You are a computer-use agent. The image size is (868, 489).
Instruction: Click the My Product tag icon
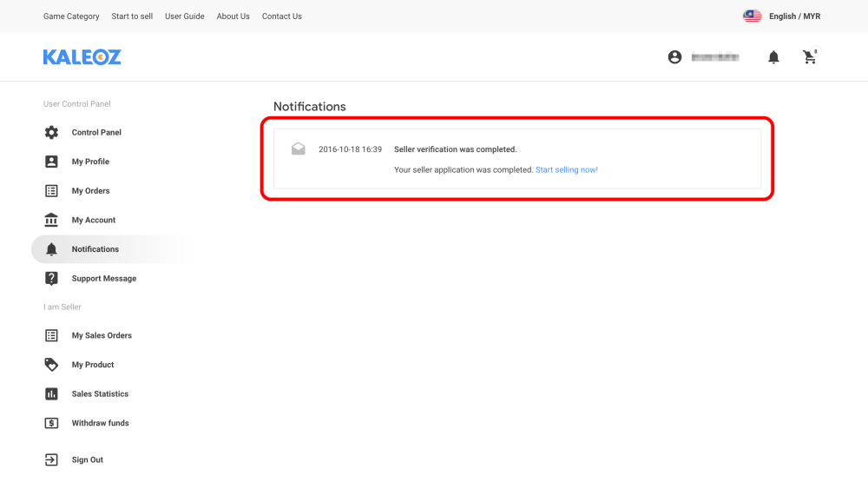51,365
